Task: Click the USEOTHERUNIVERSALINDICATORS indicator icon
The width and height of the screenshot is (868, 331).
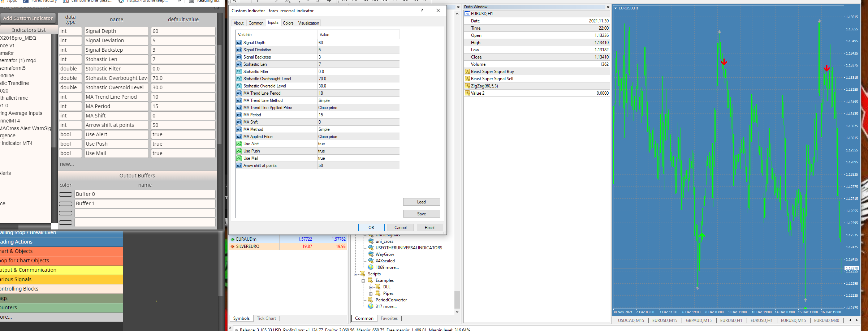Action: 371,248
